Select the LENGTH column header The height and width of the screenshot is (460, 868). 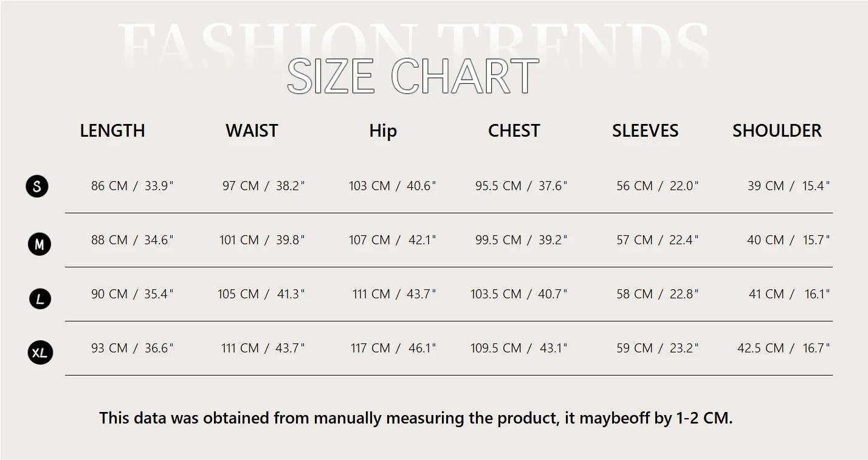tap(112, 131)
